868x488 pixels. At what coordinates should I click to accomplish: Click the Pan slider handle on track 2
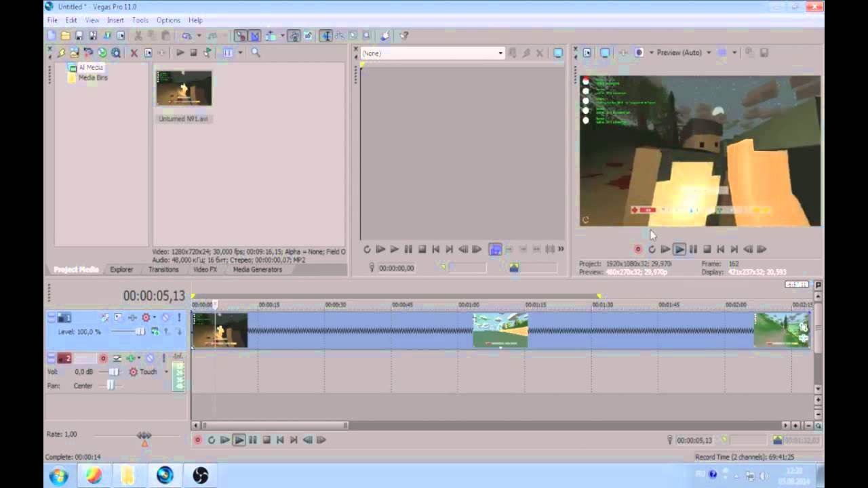[x=111, y=385]
